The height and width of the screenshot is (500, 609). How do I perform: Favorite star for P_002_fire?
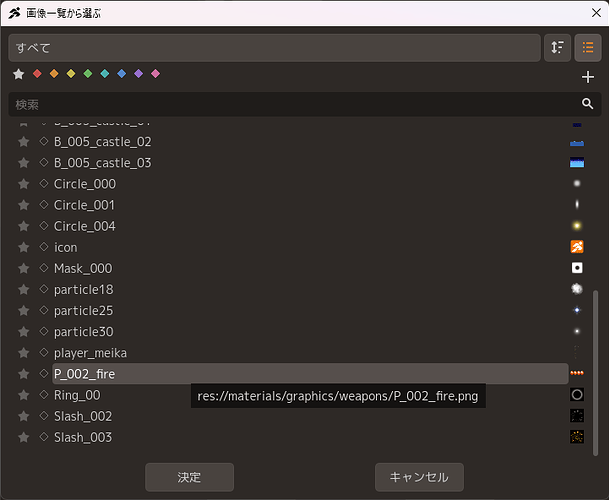(24, 374)
